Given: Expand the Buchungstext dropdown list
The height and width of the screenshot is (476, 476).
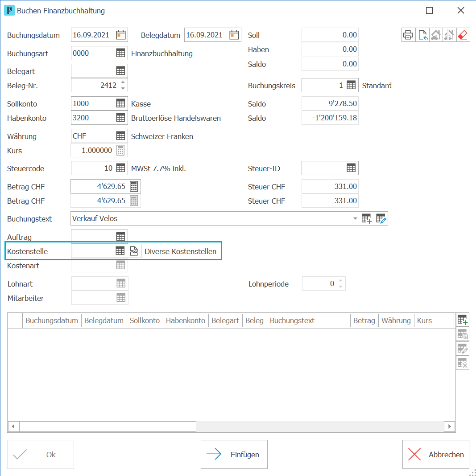Looking at the screenshot, I should pyautogui.click(x=355, y=218).
